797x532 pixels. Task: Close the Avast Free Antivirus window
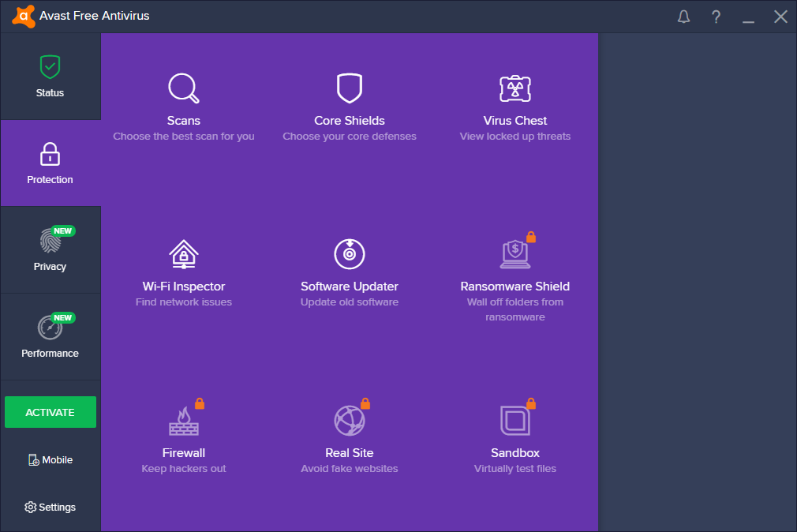pos(780,17)
